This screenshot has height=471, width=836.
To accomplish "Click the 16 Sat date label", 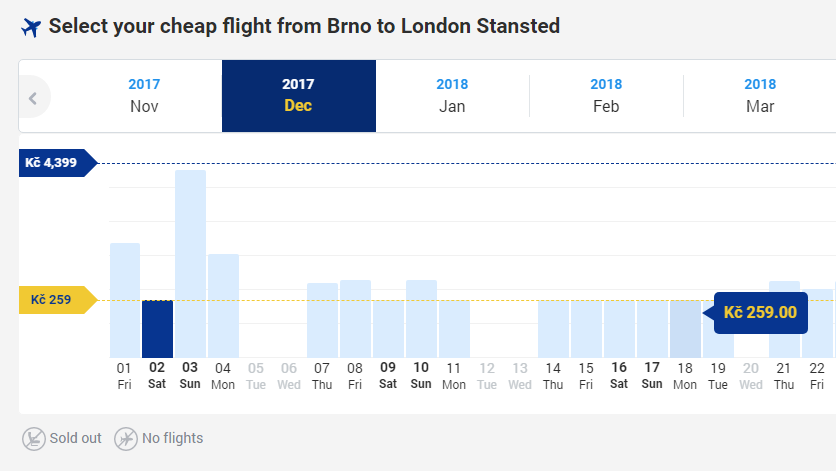I will tap(619, 376).
